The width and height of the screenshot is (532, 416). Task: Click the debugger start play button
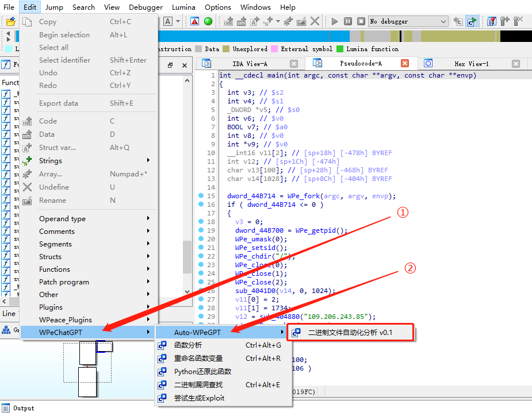point(335,21)
